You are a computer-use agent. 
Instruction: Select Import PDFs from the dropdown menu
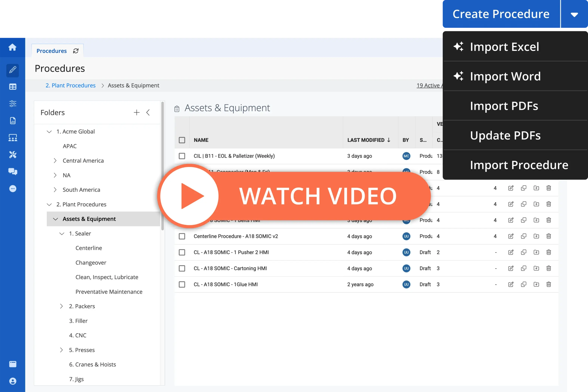pos(505,105)
